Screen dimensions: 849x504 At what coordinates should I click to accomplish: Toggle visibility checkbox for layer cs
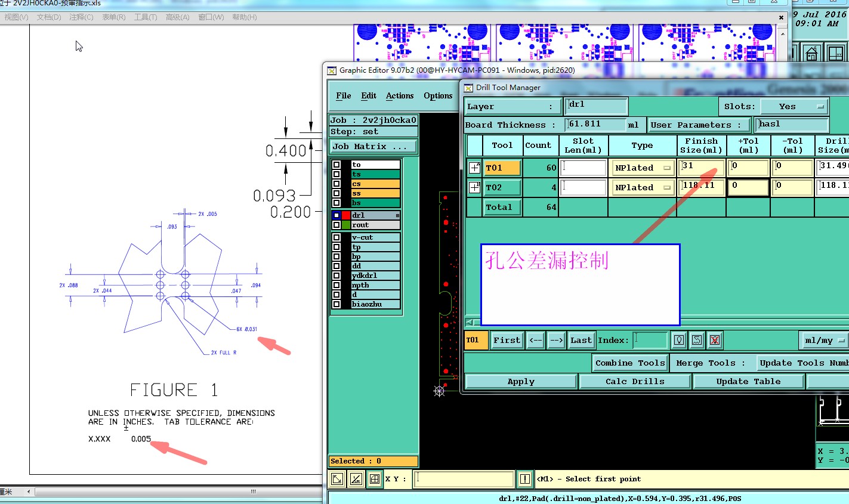[336, 184]
